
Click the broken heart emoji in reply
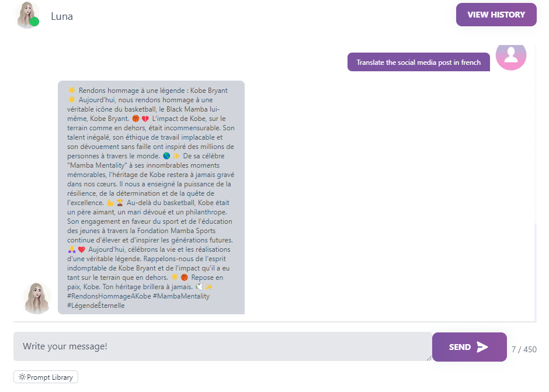click(x=145, y=119)
